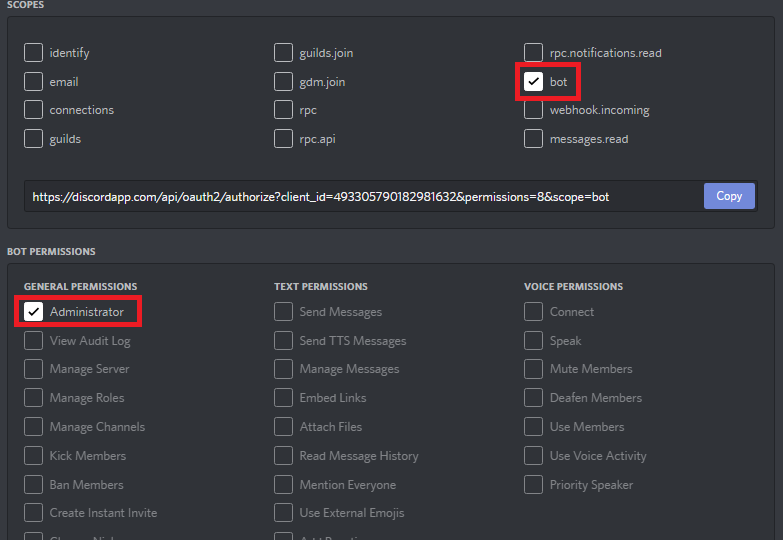The image size is (783, 540).
Task: Check rpc.notifications.read scope
Action: [x=533, y=52]
